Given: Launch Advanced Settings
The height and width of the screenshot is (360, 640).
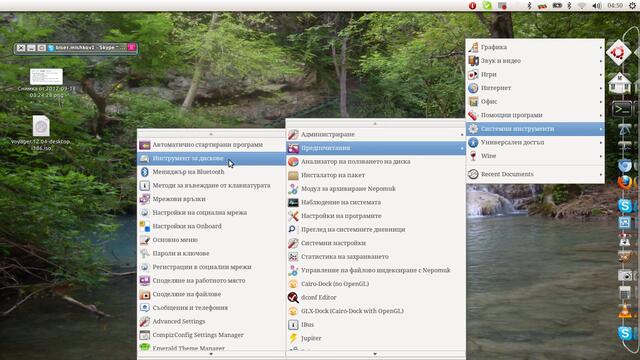Looking at the screenshot, I should click(211, 321).
